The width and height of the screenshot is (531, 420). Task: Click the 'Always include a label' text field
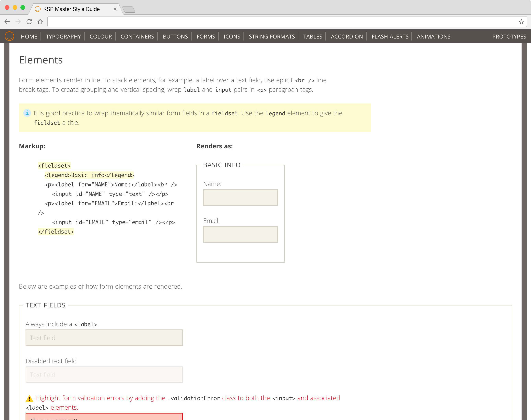[x=104, y=338]
